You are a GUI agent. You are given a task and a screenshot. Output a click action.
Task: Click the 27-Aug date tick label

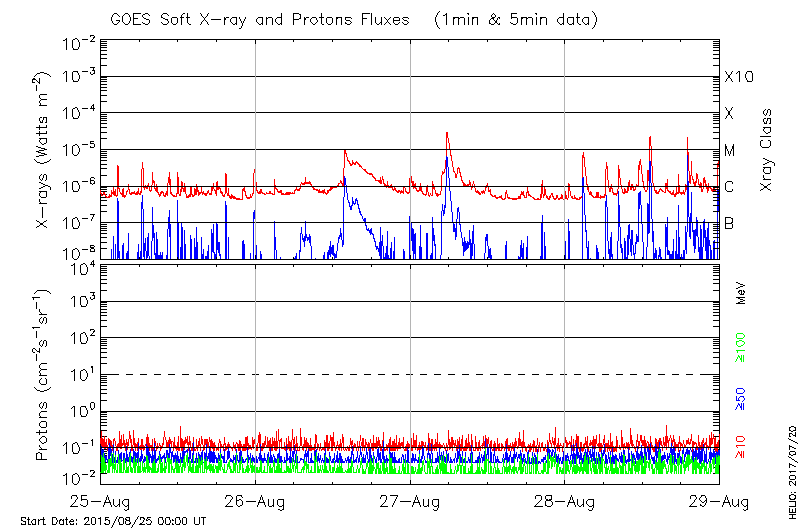pyautogui.click(x=410, y=502)
